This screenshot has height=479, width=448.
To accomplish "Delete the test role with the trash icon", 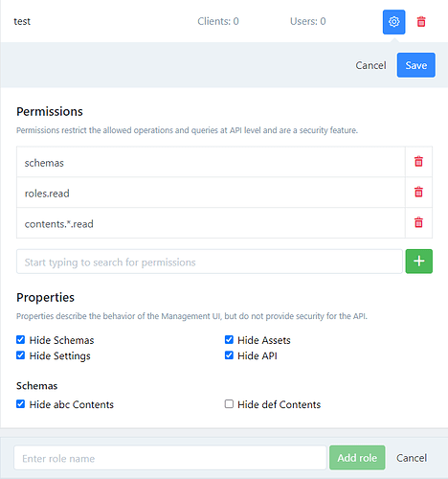I will [421, 22].
